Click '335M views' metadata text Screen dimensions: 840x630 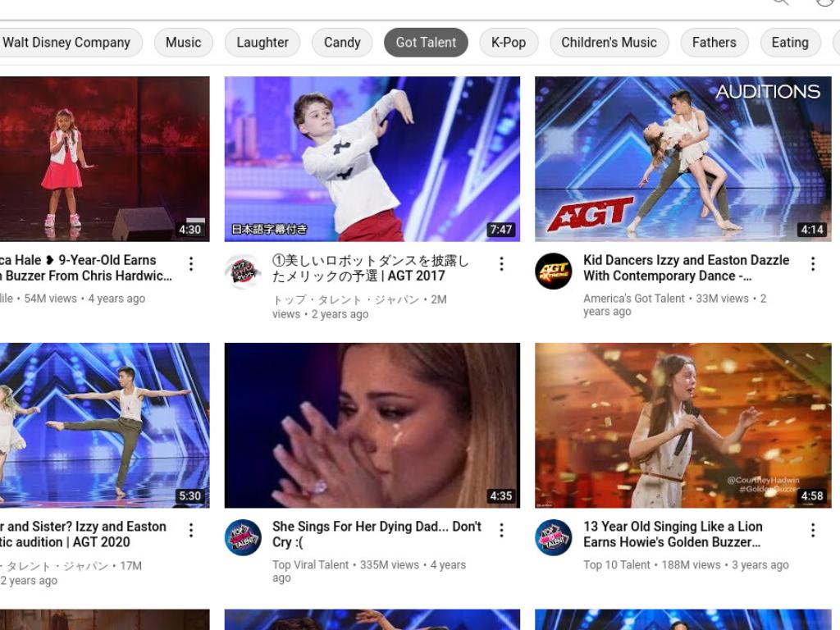(x=390, y=564)
